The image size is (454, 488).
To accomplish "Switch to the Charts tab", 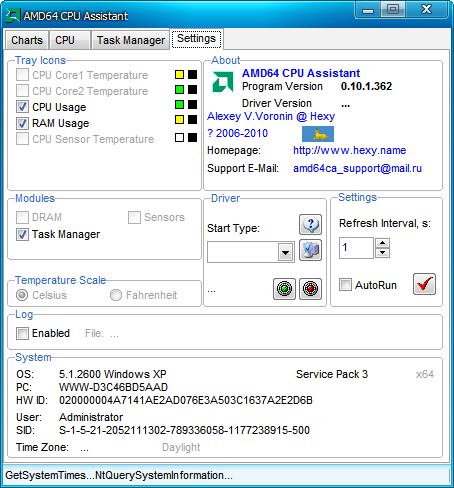I will click(27, 40).
